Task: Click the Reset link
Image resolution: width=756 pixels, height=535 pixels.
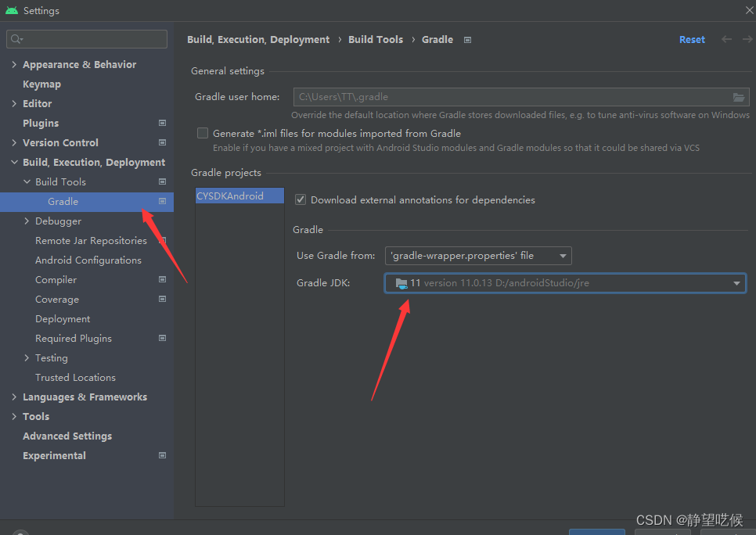Action: coord(692,38)
